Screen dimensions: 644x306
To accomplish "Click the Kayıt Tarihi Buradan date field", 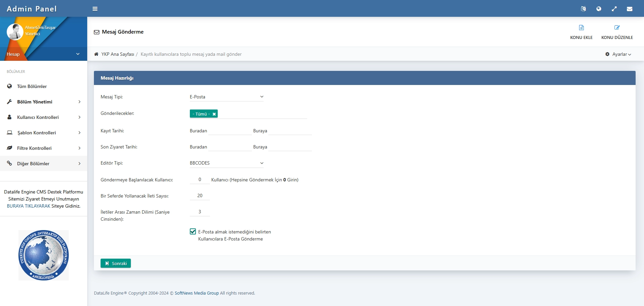I will tap(230, 131).
